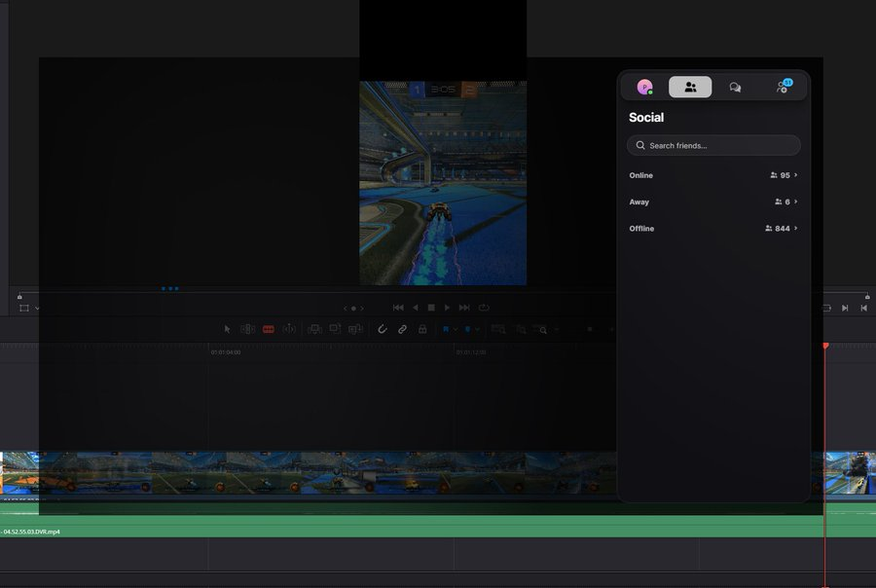Open the viewer overlay mode dropdown
Screen dimensions: 876x588
tap(37, 308)
